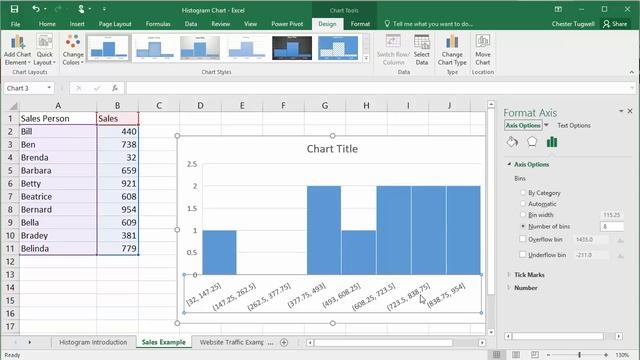
Task: Click column G header
Action: (x=325, y=106)
